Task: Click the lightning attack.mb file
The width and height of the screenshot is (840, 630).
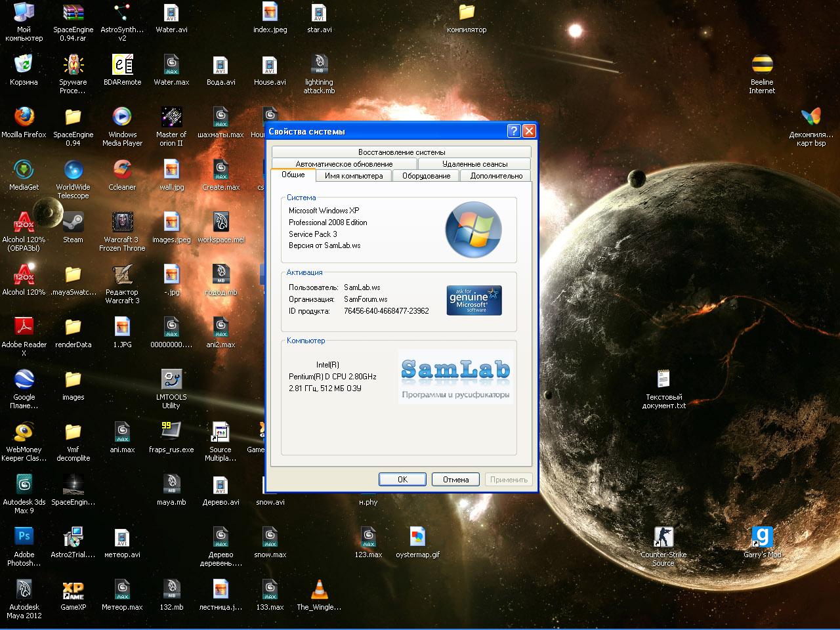Action: tap(319, 64)
